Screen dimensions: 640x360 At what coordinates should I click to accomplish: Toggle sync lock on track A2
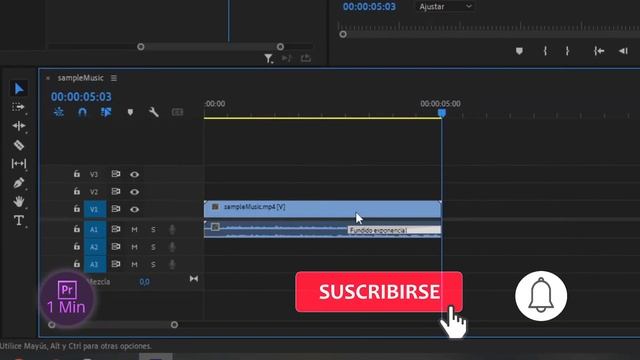click(116, 246)
